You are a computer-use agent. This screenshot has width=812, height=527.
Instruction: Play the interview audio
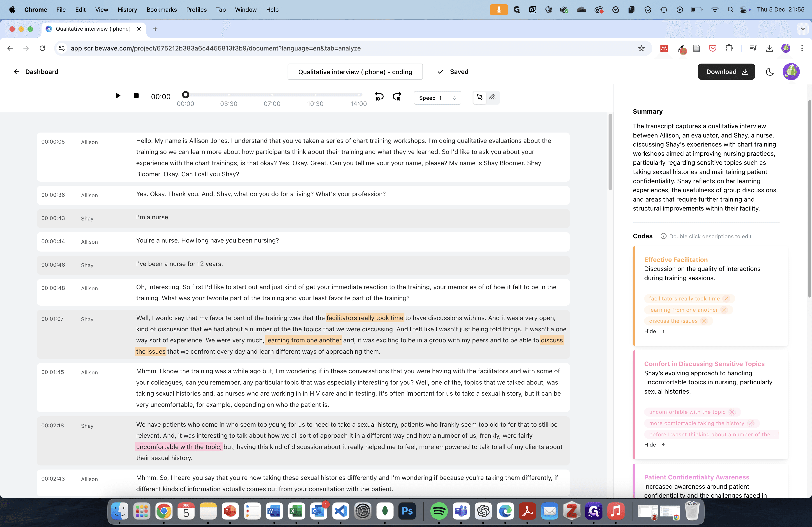[x=118, y=96]
